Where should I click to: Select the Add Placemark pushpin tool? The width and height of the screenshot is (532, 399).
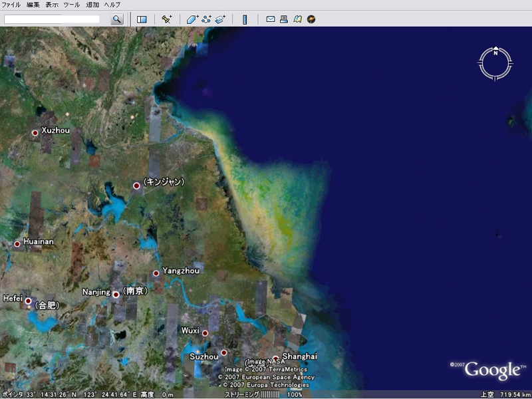click(x=167, y=19)
